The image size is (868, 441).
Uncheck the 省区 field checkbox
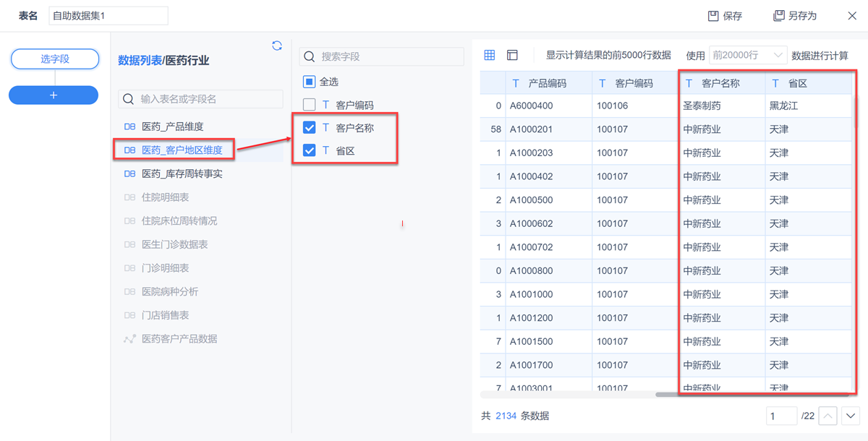(x=309, y=150)
